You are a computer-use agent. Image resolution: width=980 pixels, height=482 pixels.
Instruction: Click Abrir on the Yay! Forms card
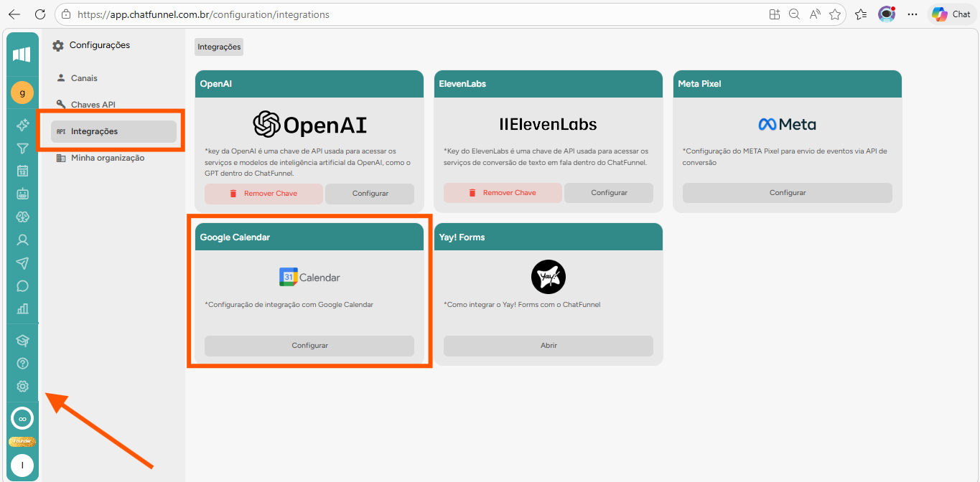(549, 346)
